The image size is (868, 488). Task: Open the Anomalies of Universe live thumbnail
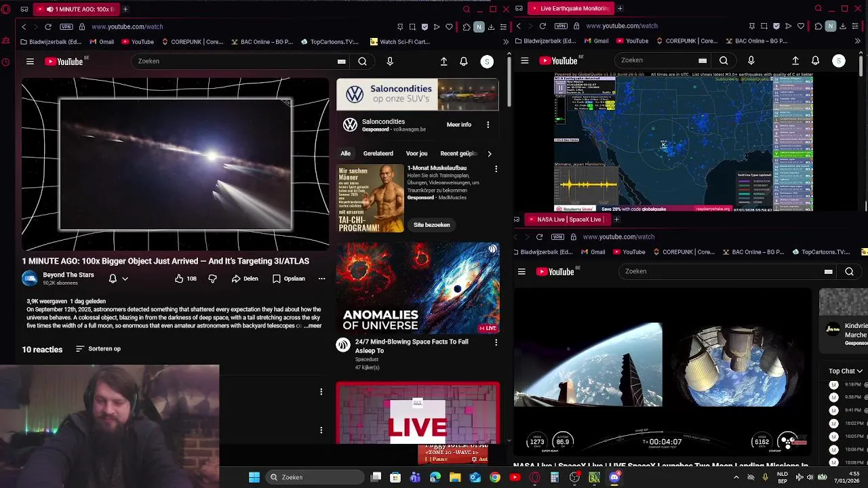tap(418, 288)
